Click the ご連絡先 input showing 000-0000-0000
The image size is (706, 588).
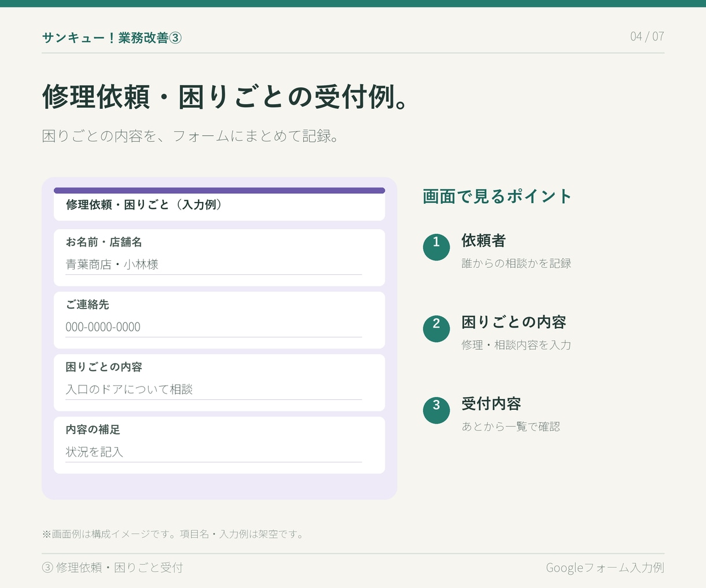pyautogui.click(x=214, y=327)
